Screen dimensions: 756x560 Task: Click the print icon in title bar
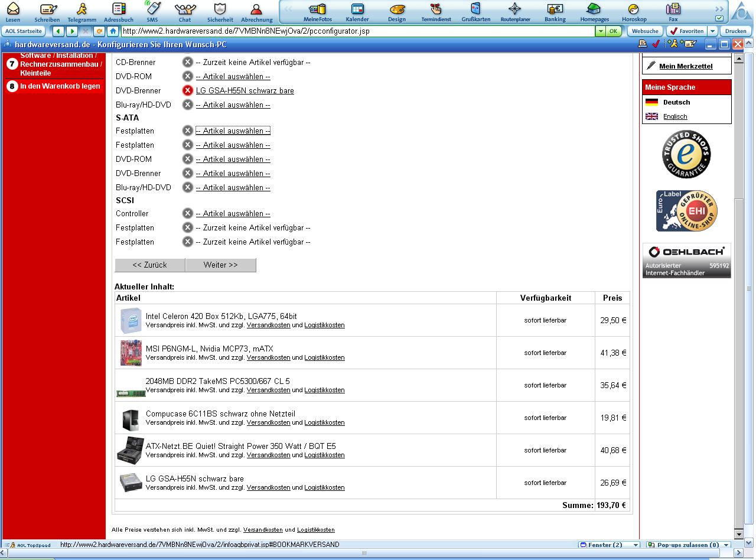pos(643,44)
